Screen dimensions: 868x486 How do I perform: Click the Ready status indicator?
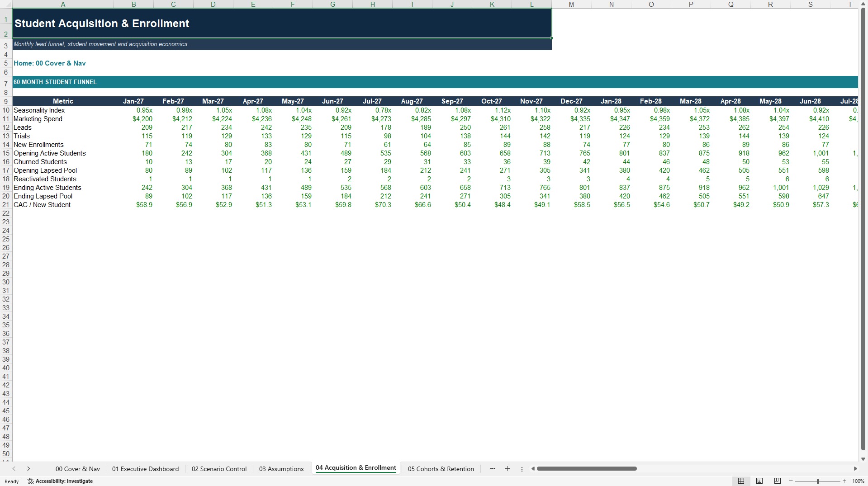[x=12, y=481]
